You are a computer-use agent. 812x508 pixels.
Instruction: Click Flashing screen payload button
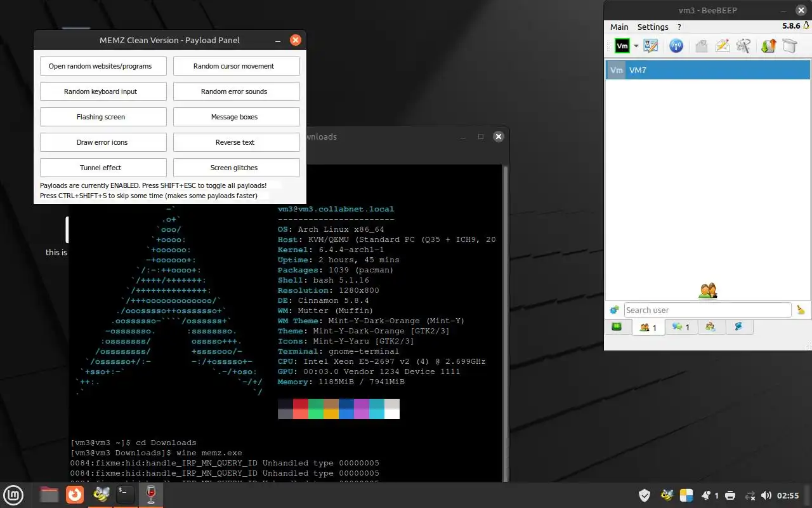coord(103,117)
